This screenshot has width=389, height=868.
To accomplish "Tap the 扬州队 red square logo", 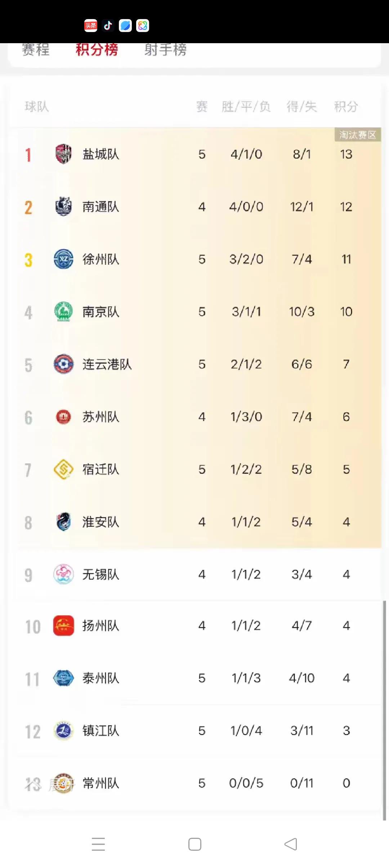I will tap(63, 625).
